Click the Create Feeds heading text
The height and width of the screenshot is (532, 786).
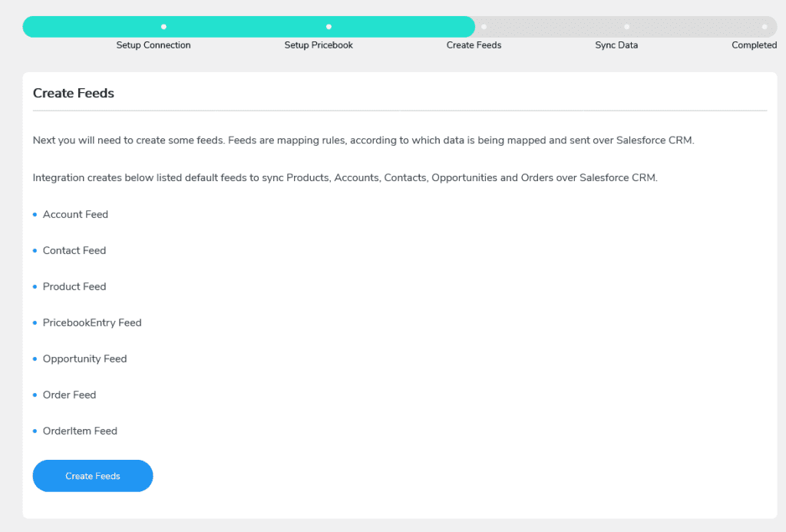[x=73, y=93]
